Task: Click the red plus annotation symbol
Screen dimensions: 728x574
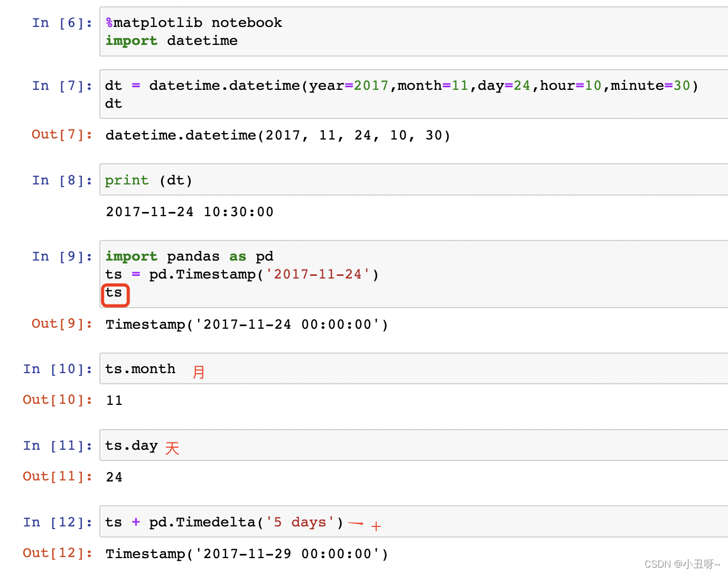Action: tap(376, 526)
